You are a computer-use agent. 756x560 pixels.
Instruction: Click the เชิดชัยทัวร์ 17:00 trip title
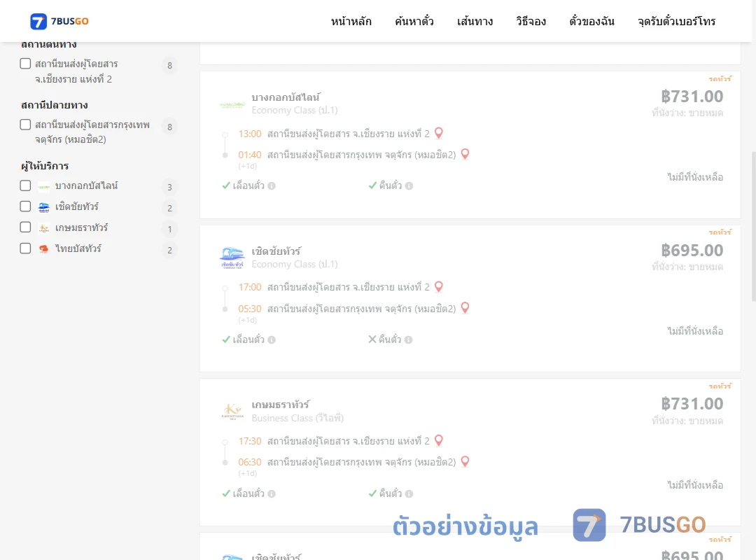[x=276, y=251]
